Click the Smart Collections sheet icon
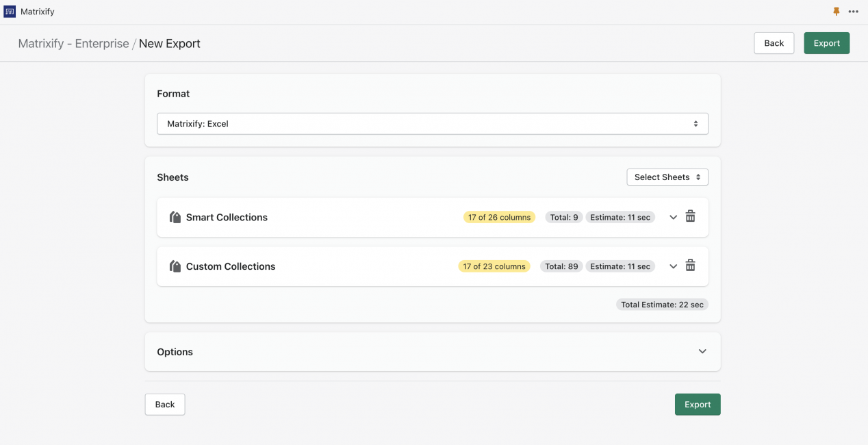 175,216
